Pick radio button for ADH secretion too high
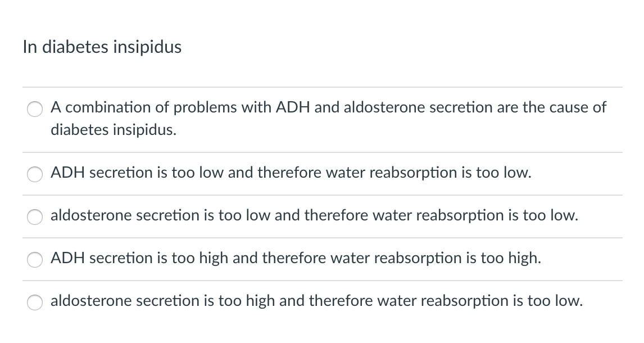This screenshot has width=644, height=343. [x=34, y=260]
